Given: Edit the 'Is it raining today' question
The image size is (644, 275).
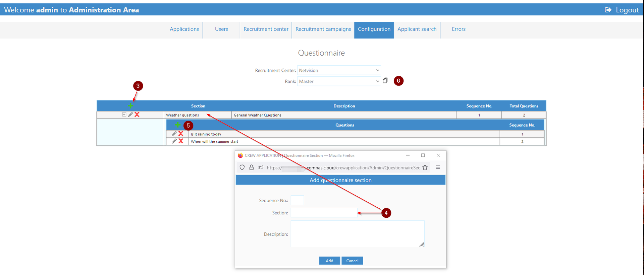Looking at the screenshot, I should point(174,134).
